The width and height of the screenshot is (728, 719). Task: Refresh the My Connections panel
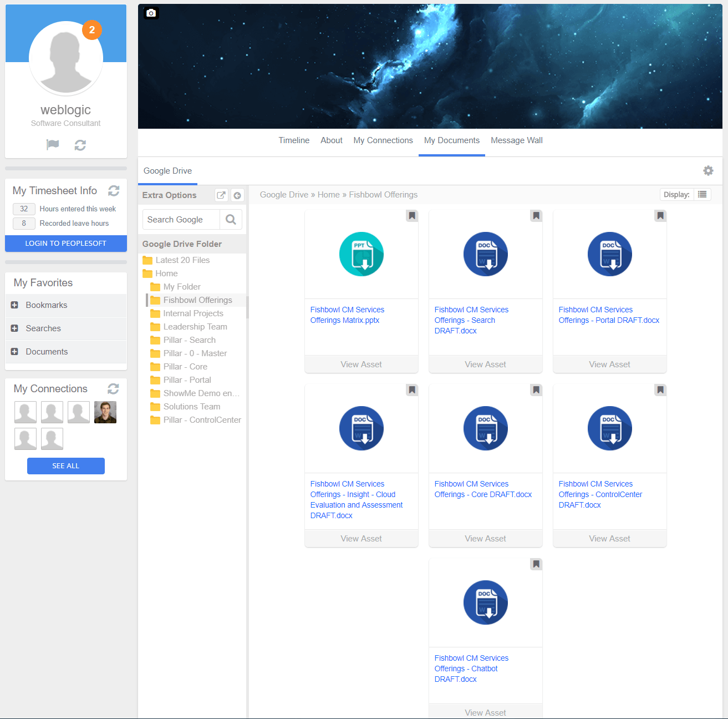click(113, 389)
